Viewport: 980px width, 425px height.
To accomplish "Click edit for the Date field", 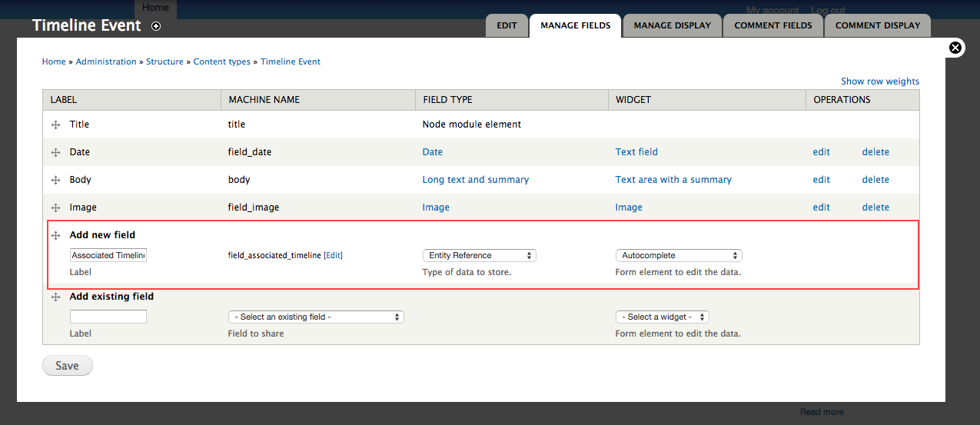I will coord(822,152).
